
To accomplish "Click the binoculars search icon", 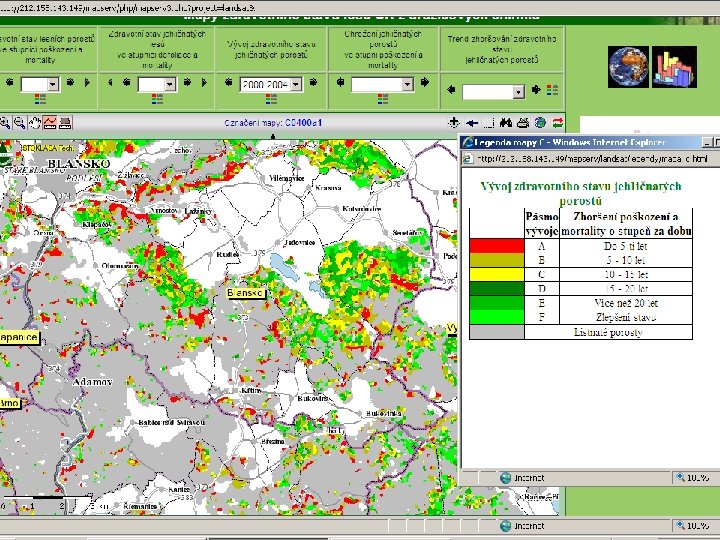I will point(508,123).
